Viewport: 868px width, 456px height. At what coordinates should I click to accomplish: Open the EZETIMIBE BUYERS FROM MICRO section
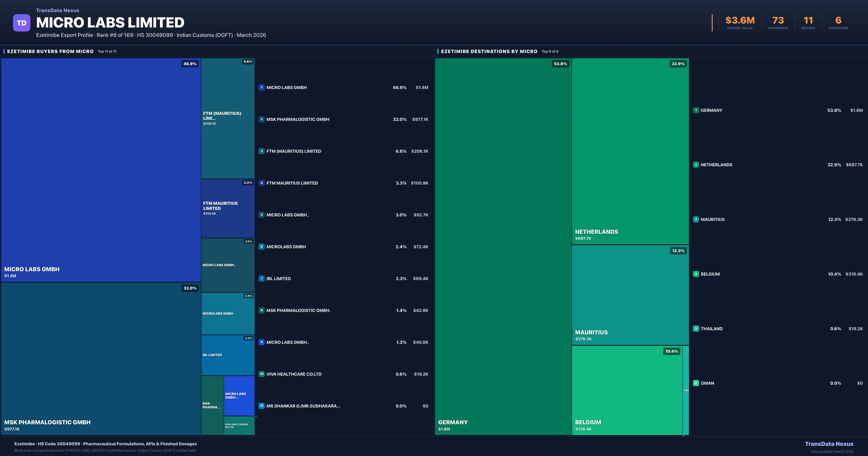[x=51, y=51]
